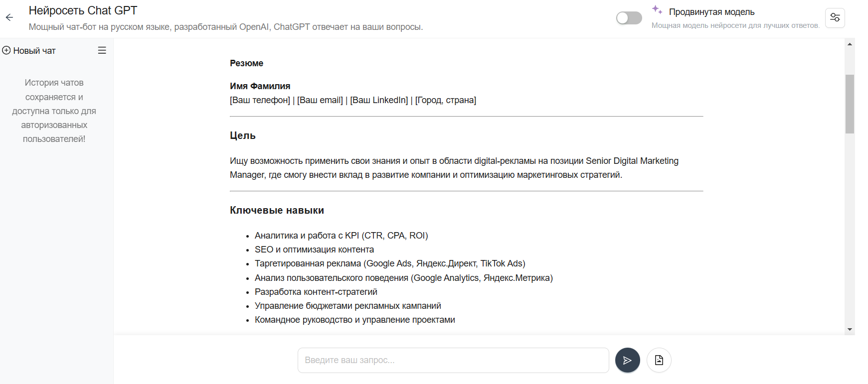Click the Цель section heading

coord(243,135)
